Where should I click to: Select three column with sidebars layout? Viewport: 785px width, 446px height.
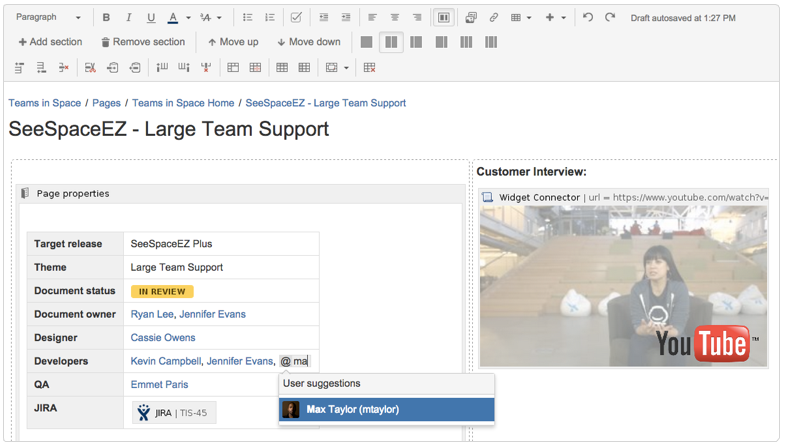[x=491, y=42]
